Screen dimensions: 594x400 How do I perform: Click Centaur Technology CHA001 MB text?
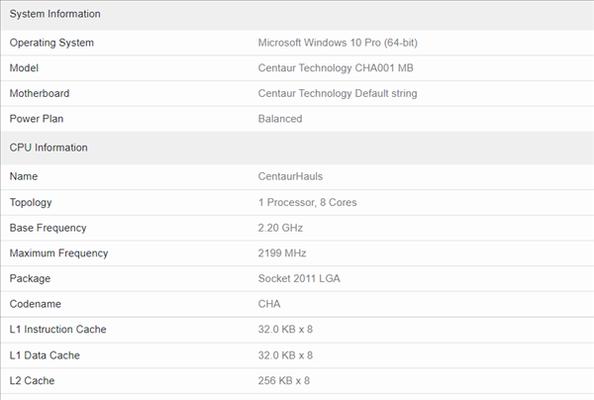pyautogui.click(x=336, y=68)
